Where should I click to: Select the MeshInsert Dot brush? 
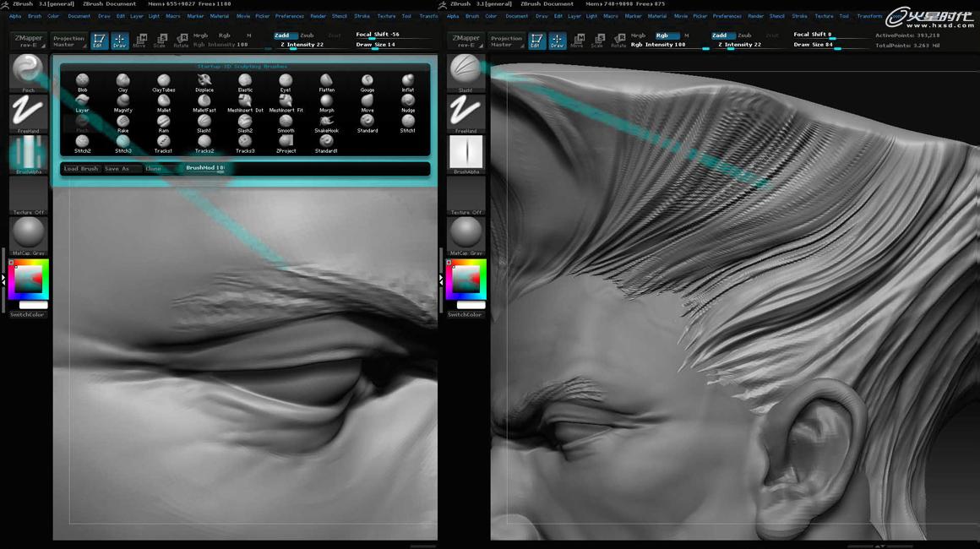245,103
